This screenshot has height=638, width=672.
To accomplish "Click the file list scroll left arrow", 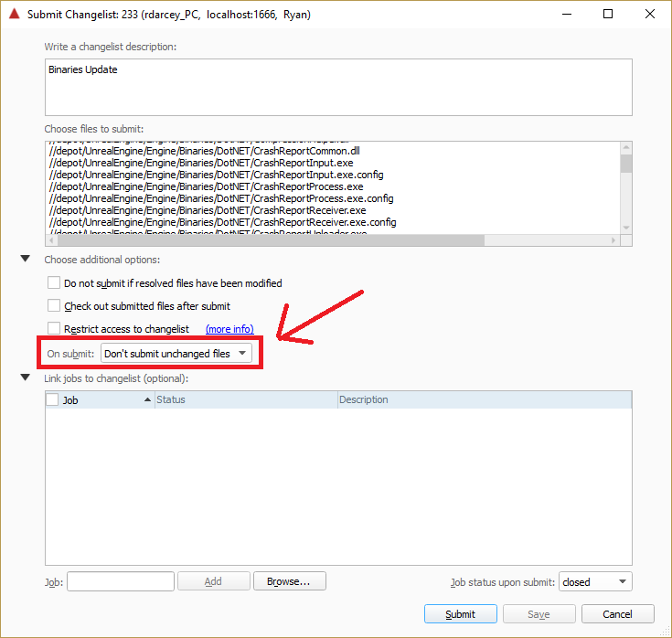I will tap(51, 240).
